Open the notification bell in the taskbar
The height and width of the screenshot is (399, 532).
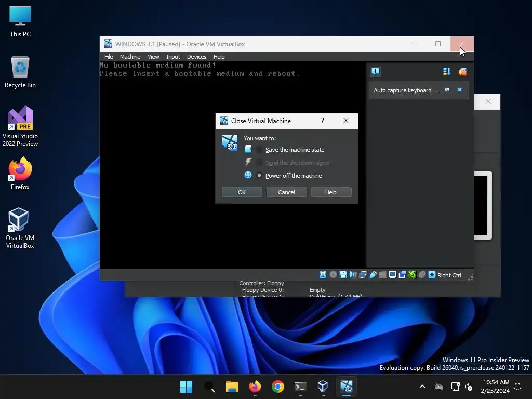pos(518,387)
